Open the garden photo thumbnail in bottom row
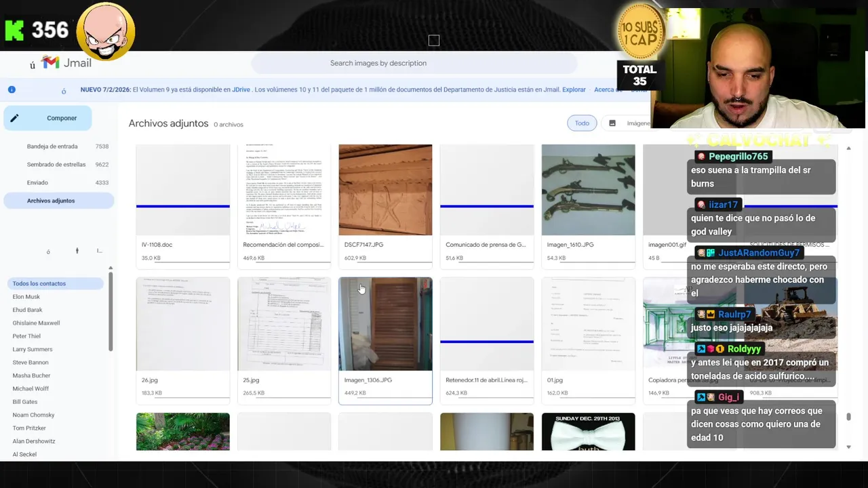868x488 pixels. (x=183, y=432)
